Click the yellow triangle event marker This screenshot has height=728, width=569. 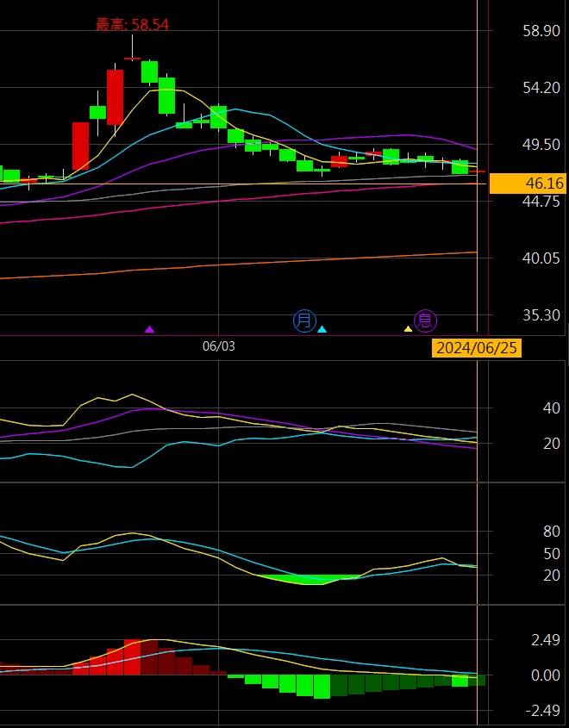pyautogui.click(x=408, y=329)
